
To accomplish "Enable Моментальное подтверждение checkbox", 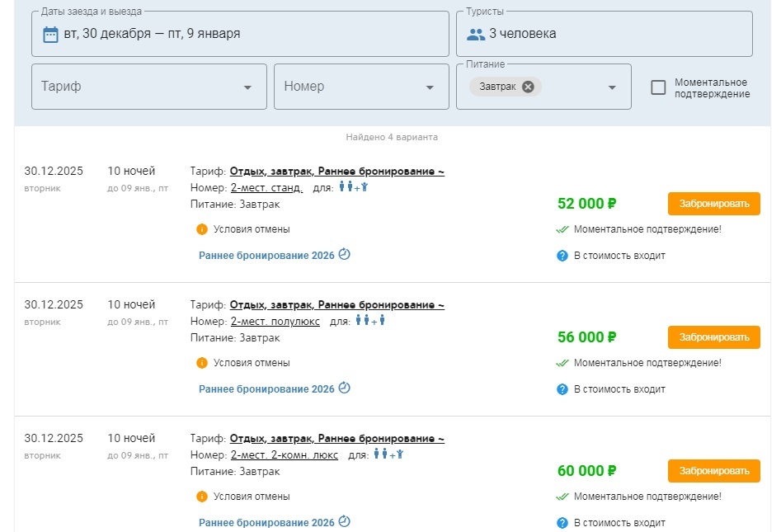I will [658, 87].
